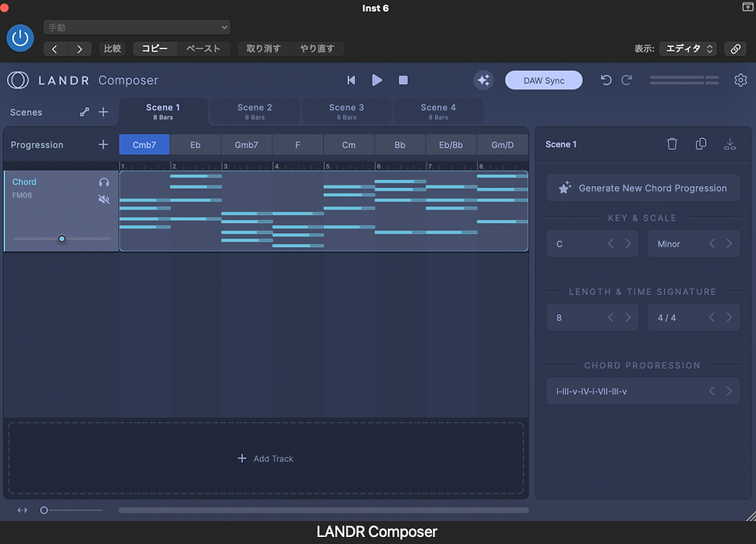Image resolution: width=756 pixels, height=544 pixels.
Task: Delete Scene 1 with the trash icon
Action: pos(672,144)
